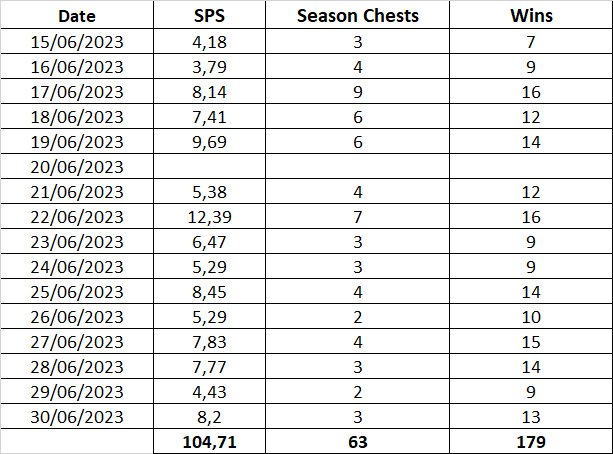The width and height of the screenshot is (613, 454).
Task: Click the Wins column header
Action: point(531,16)
